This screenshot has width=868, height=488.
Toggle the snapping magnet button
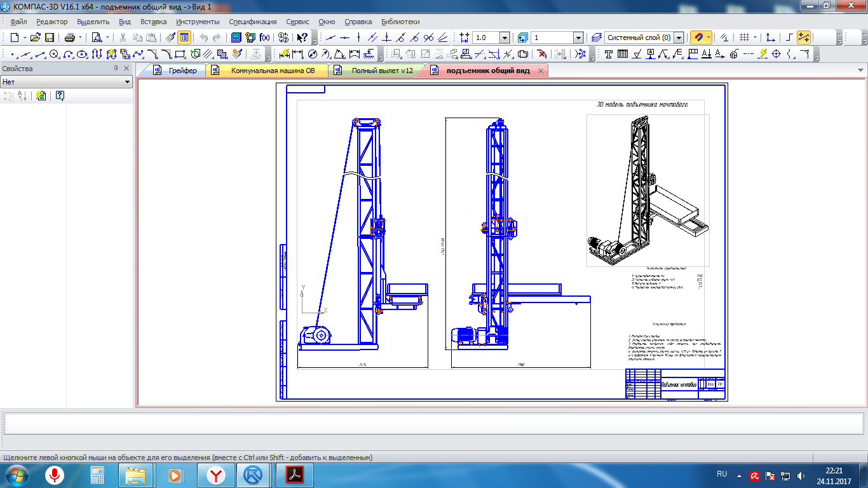698,37
